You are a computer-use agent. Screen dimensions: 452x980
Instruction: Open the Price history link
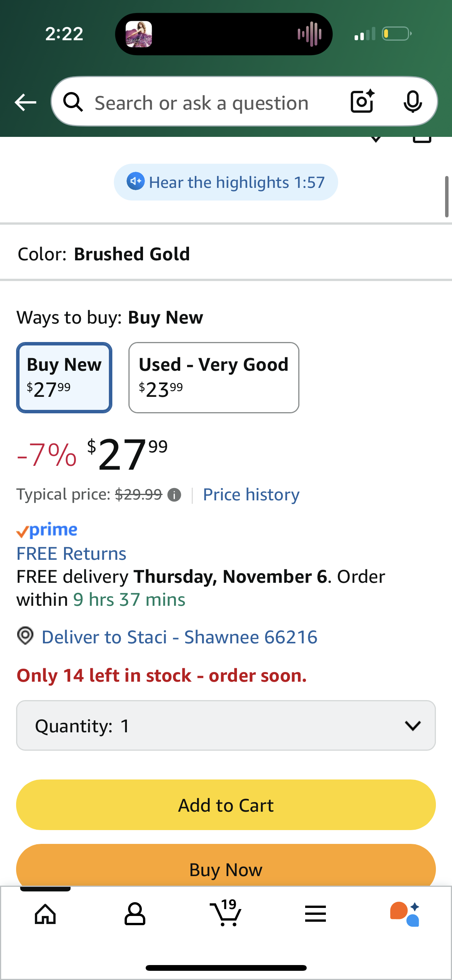(x=251, y=495)
